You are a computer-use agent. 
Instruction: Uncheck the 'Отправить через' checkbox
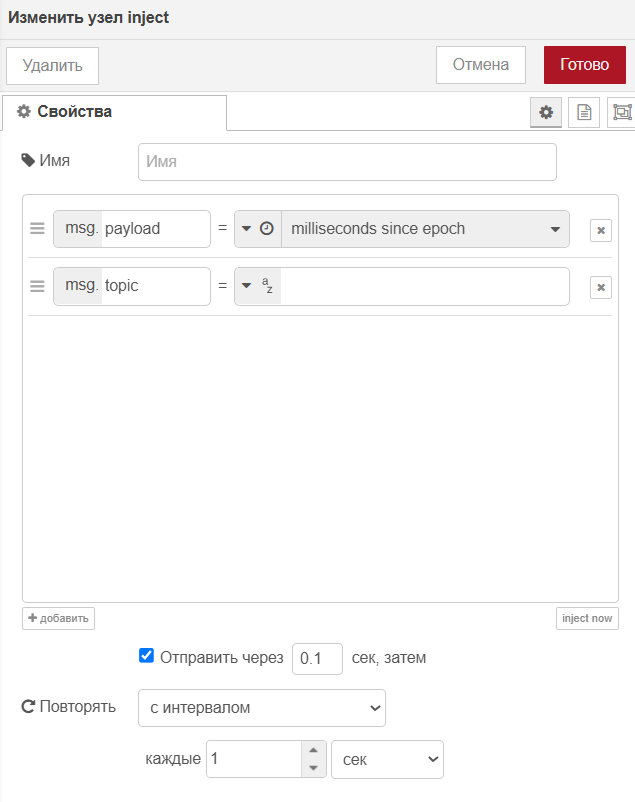click(146, 656)
